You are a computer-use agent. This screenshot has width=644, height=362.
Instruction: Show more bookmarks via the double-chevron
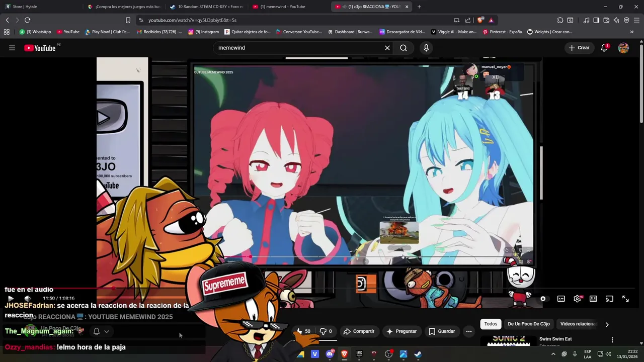click(x=632, y=32)
